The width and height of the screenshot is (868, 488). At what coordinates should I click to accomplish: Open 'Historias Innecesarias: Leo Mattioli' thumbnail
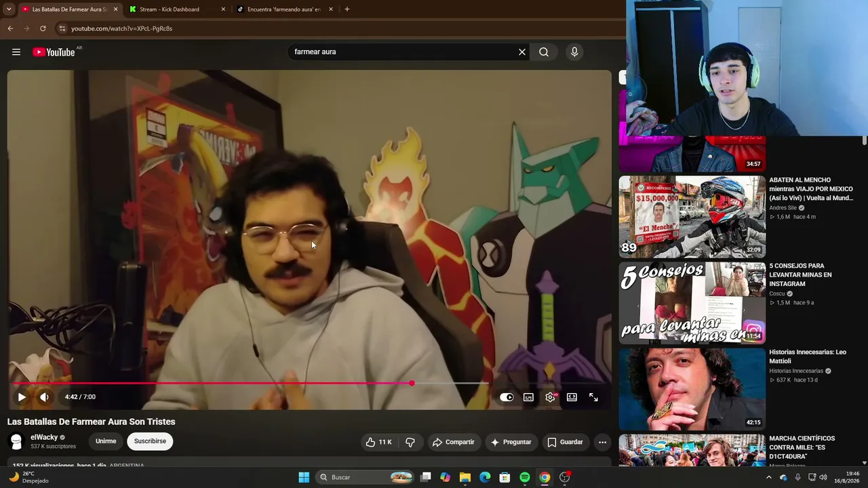(x=692, y=389)
